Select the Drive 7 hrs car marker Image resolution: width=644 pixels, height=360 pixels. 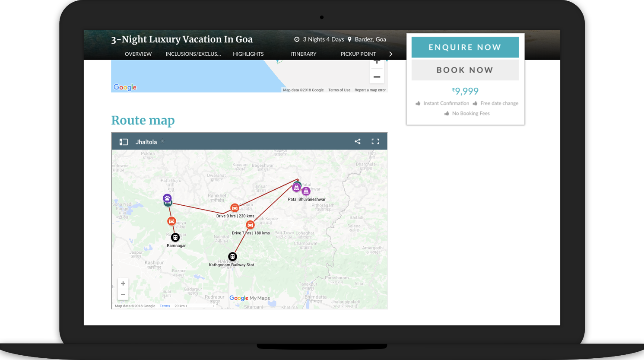pos(250,225)
